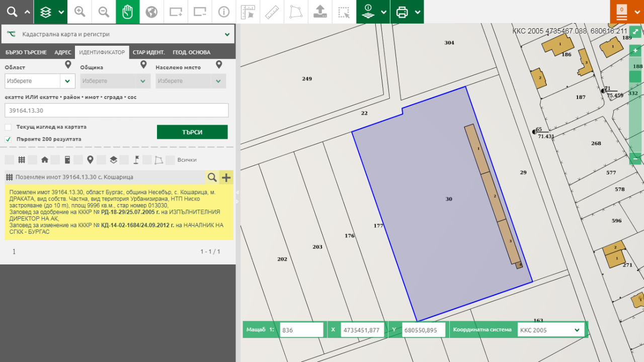The image size is (644, 362).
Task: Click the identifier input field
Action: (117, 111)
